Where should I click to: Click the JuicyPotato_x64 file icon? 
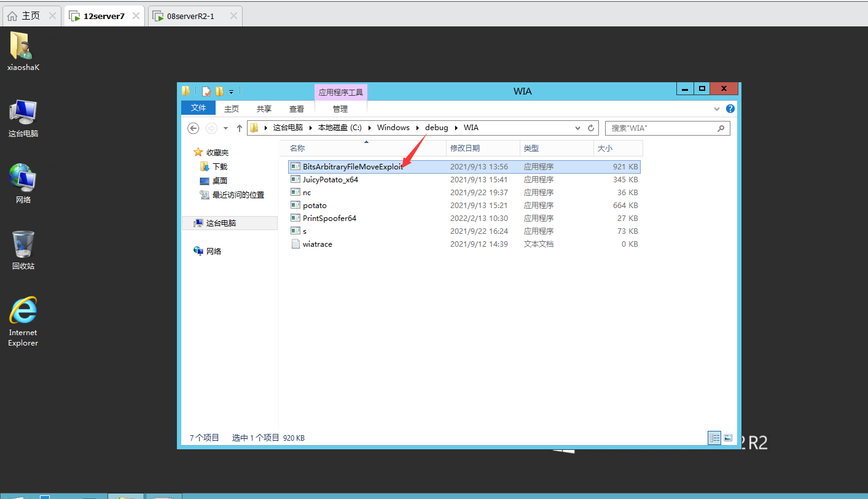tap(295, 179)
